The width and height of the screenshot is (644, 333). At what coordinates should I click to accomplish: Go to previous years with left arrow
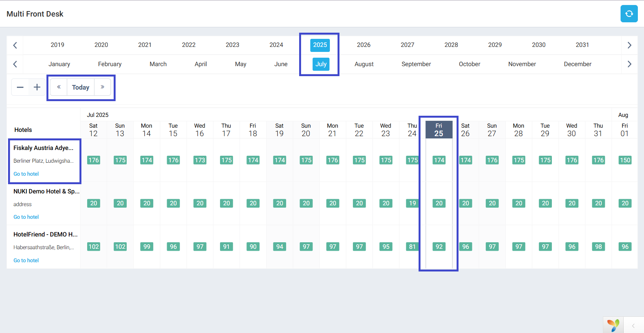click(15, 45)
